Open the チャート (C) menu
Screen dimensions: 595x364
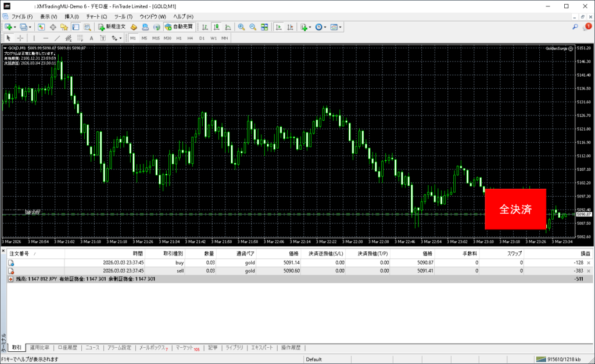96,16
